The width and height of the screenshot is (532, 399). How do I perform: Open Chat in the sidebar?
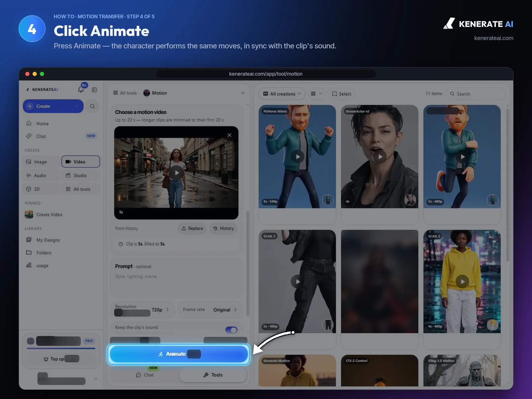pos(41,136)
